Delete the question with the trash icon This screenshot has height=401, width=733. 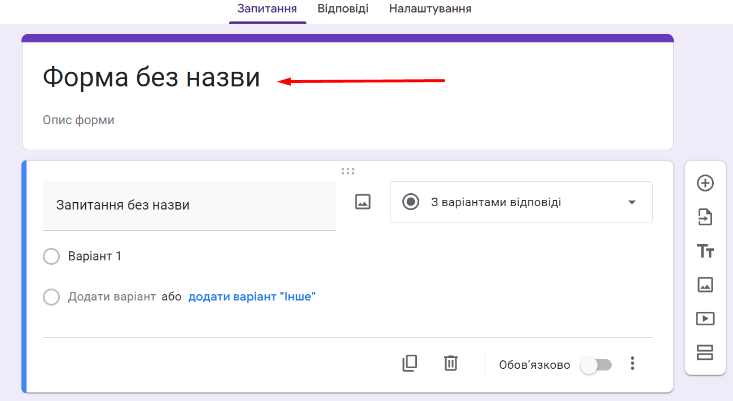tap(451, 364)
